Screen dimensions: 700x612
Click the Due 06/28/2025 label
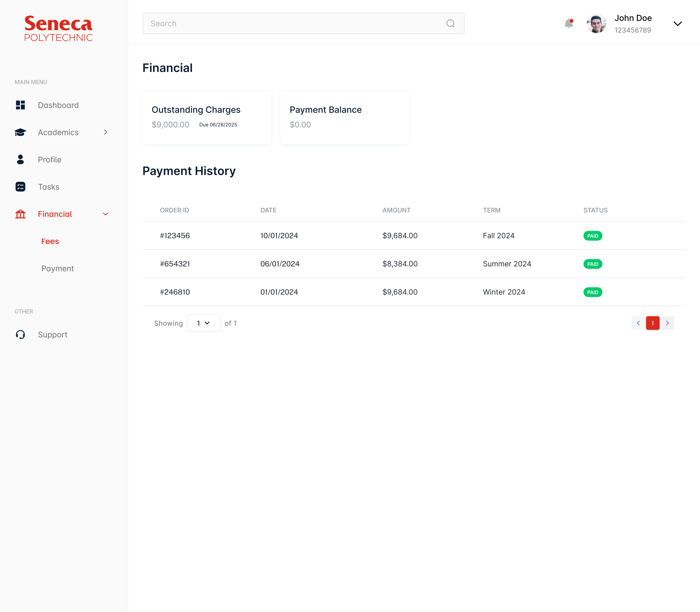click(218, 125)
